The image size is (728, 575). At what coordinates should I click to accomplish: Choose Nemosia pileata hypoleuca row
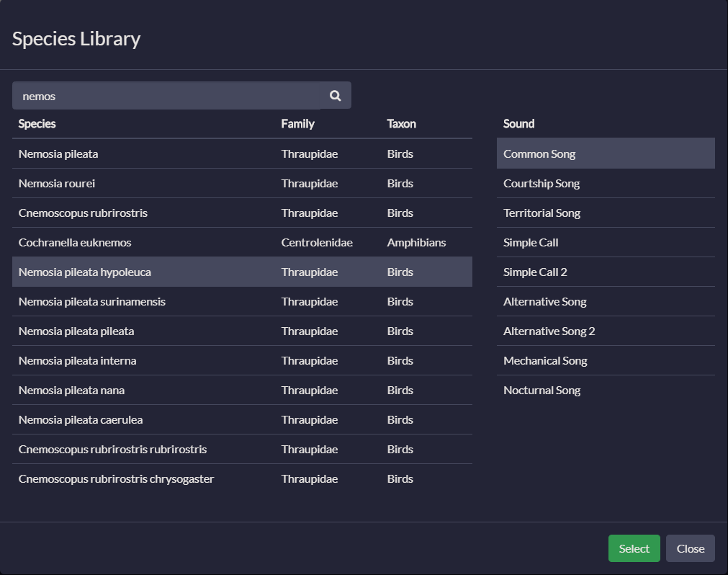click(x=242, y=272)
